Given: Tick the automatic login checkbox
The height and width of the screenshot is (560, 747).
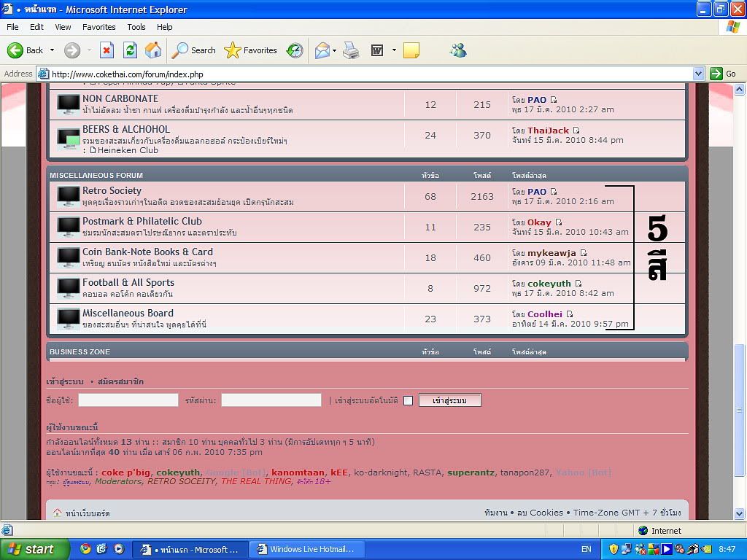Looking at the screenshot, I should pyautogui.click(x=409, y=400).
